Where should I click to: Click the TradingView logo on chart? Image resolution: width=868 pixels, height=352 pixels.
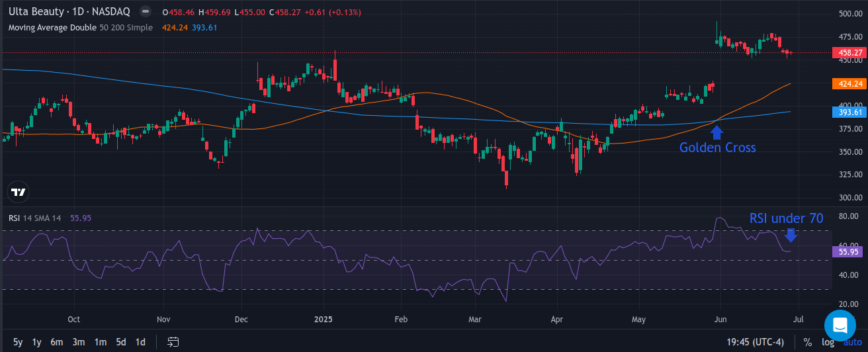(19, 192)
